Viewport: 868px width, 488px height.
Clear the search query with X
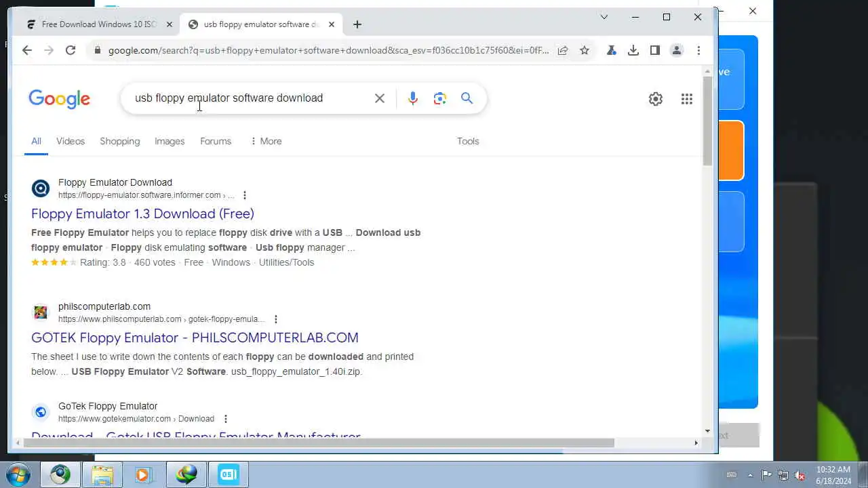point(380,98)
